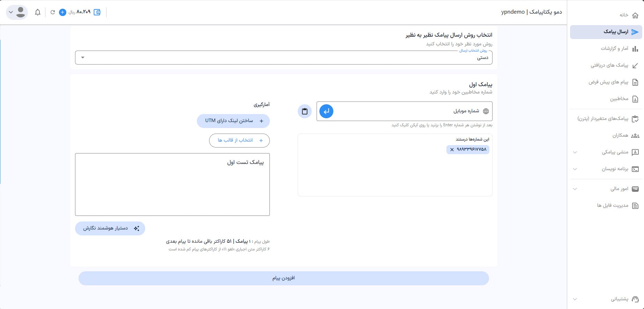644x309 pixels.
Task: Click the blue Enter arrow button
Action: 326,111
